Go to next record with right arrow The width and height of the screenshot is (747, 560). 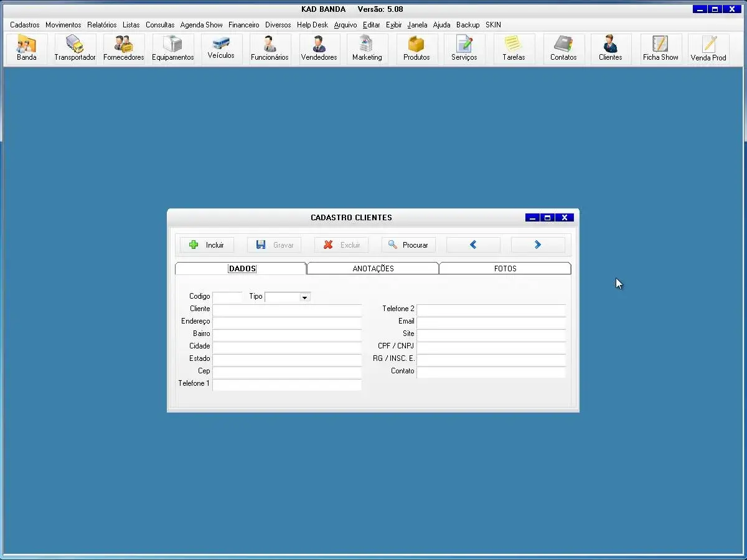[538, 245]
